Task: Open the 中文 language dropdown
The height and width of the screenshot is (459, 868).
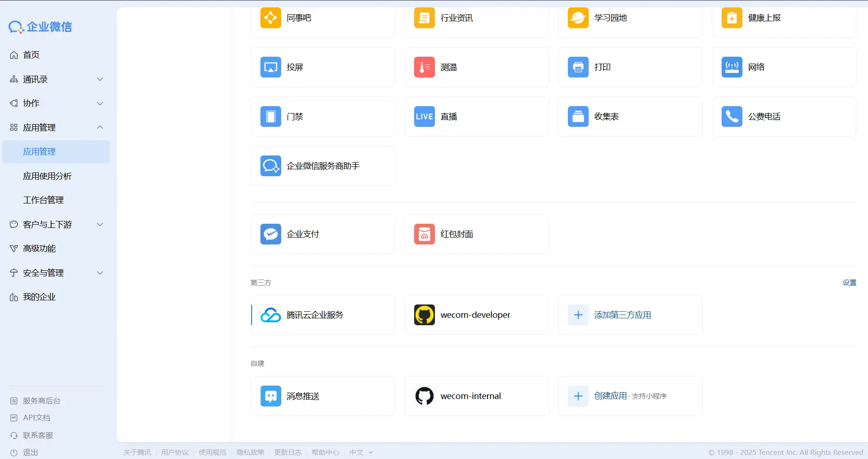Action: [361, 453]
